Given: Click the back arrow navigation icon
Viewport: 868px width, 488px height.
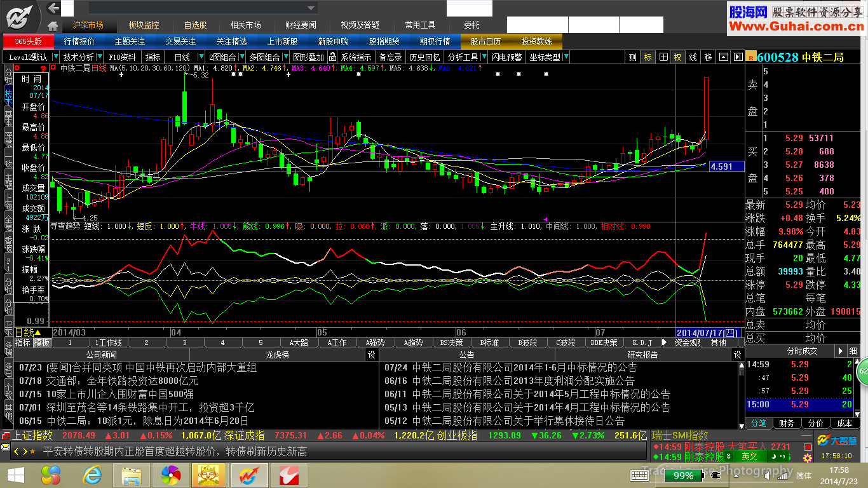Looking at the screenshot, I should [53, 8].
